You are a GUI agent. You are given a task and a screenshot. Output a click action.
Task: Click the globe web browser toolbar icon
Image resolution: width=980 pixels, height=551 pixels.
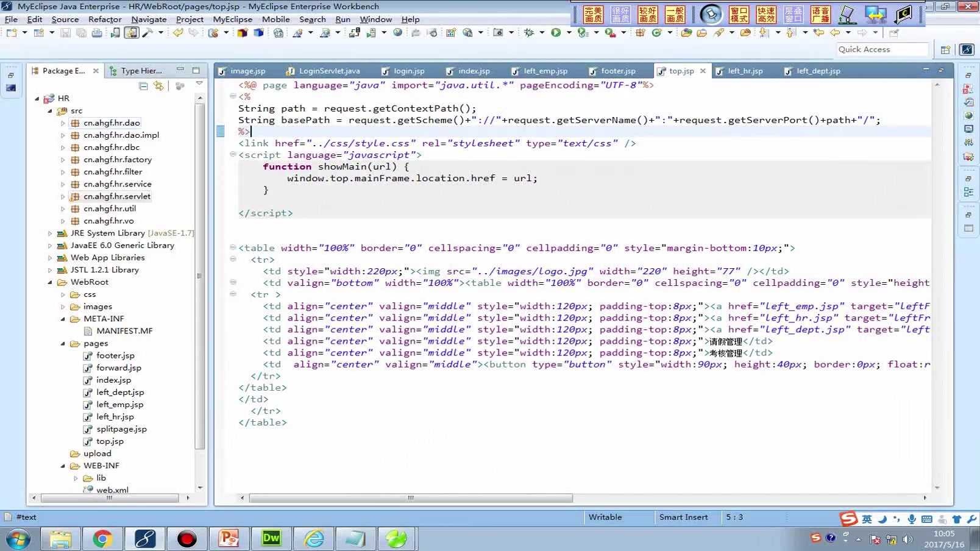click(397, 33)
